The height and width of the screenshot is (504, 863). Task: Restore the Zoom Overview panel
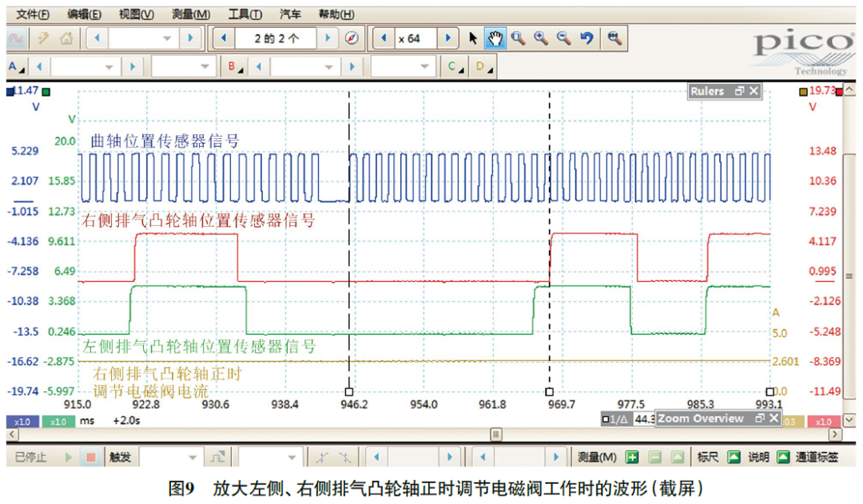click(x=760, y=419)
